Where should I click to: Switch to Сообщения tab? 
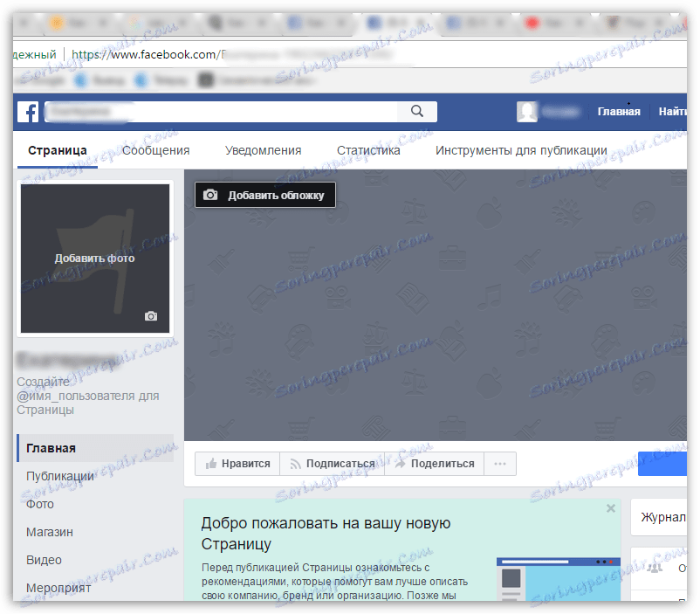(156, 150)
